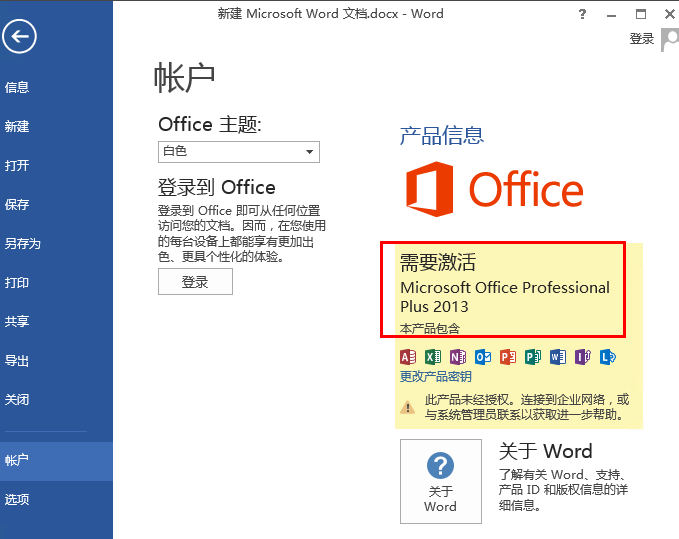Viewport: 679px width, 539px height.
Task: Select the 帐户 sidebar item
Action: (56, 461)
